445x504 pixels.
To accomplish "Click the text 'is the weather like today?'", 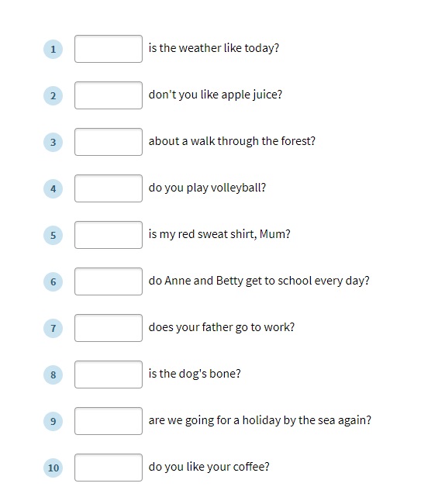I will coord(214,48).
